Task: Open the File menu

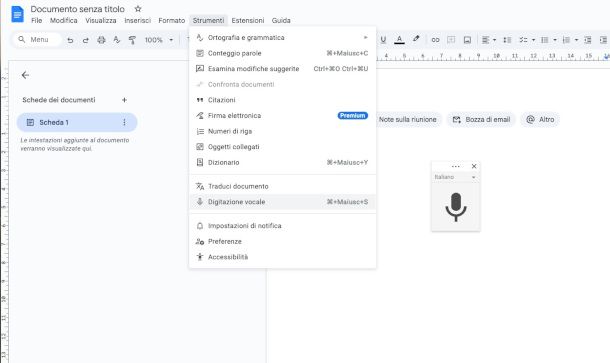Action: point(37,20)
